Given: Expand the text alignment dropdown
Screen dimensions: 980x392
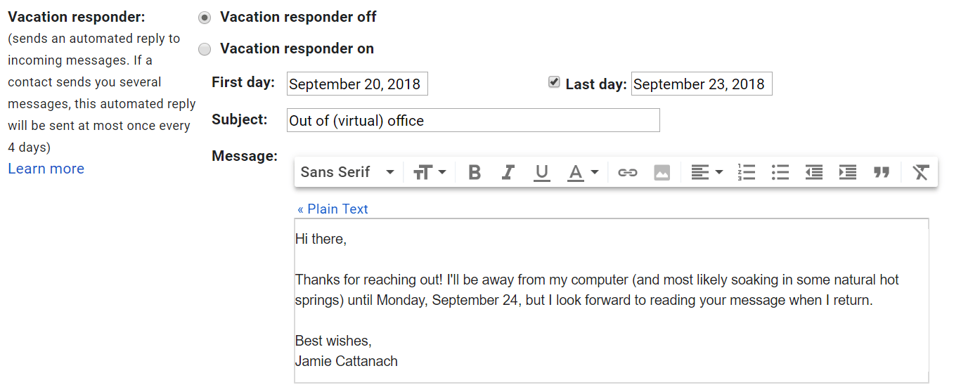Looking at the screenshot, I should tap(707, 172).
